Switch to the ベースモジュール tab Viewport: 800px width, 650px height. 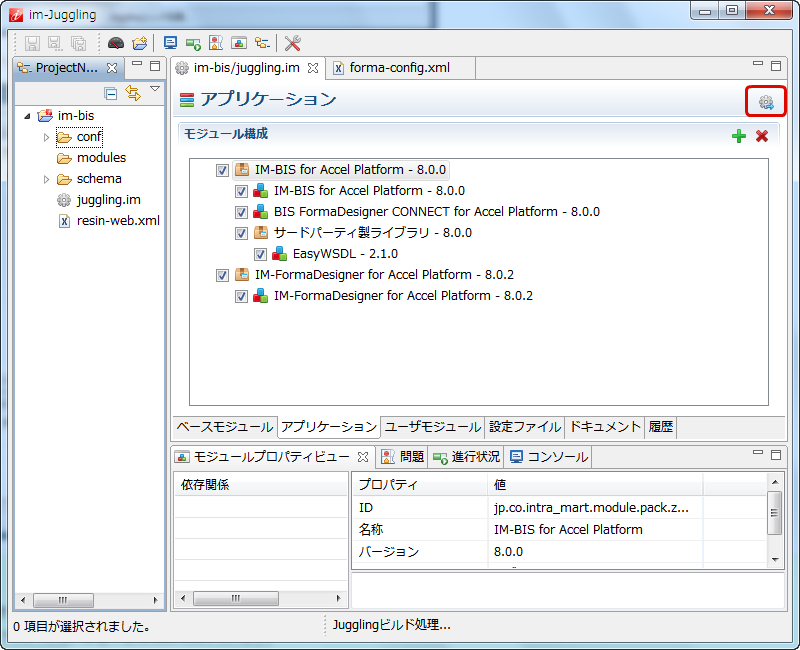tap(225, 427)
